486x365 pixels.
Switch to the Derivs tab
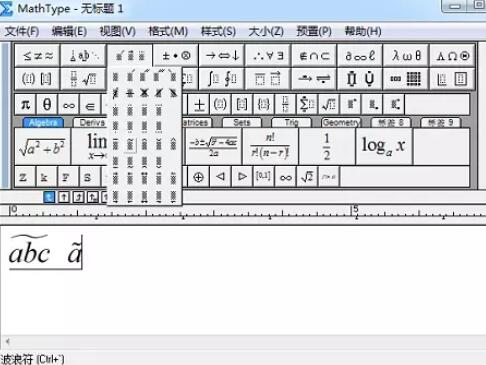(91, 123)
